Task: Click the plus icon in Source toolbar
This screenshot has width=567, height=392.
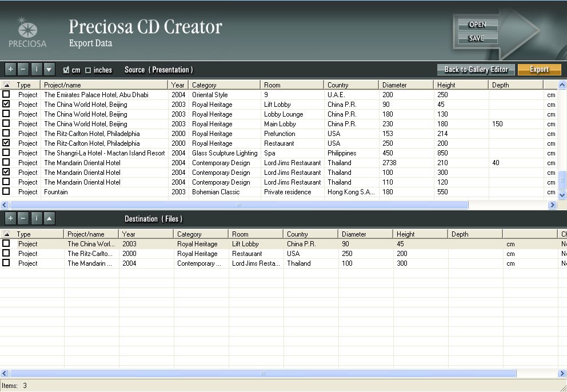Action: (10, 69)
